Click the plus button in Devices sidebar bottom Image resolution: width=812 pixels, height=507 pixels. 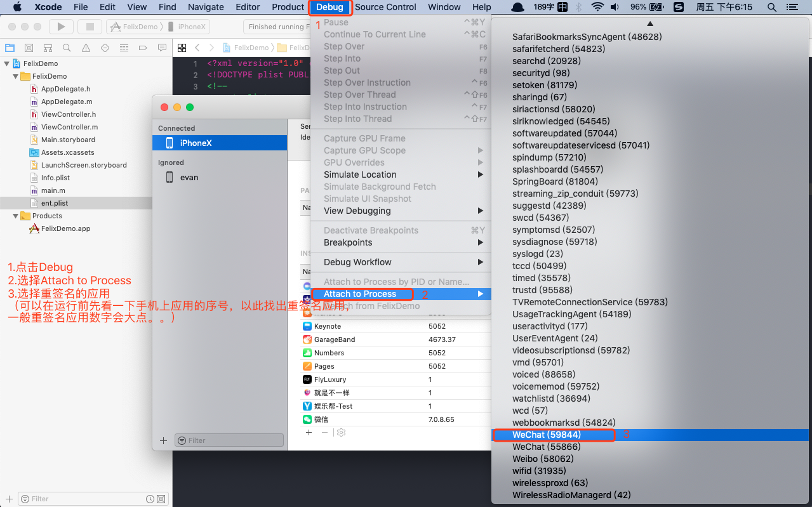[x=163, y=440]
